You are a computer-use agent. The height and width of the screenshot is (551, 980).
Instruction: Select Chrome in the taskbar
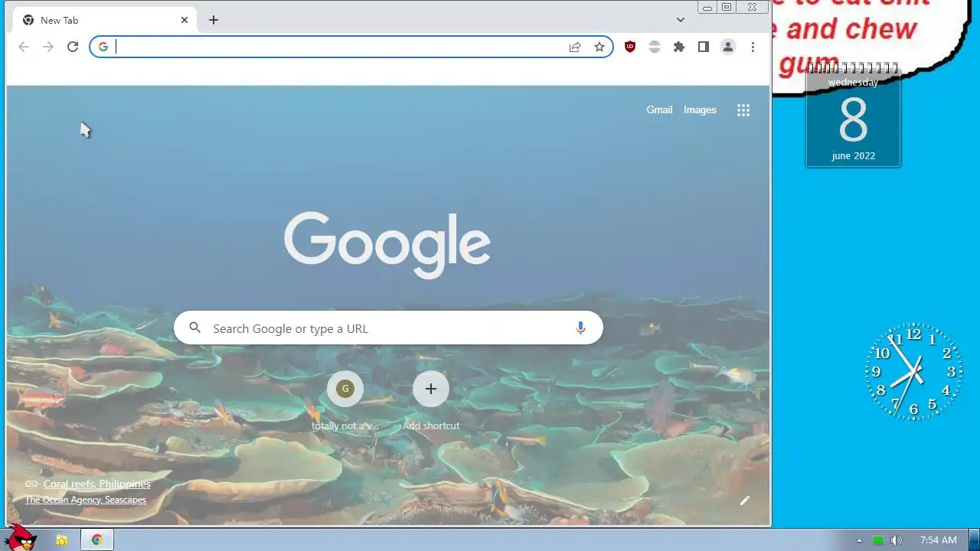97,540
